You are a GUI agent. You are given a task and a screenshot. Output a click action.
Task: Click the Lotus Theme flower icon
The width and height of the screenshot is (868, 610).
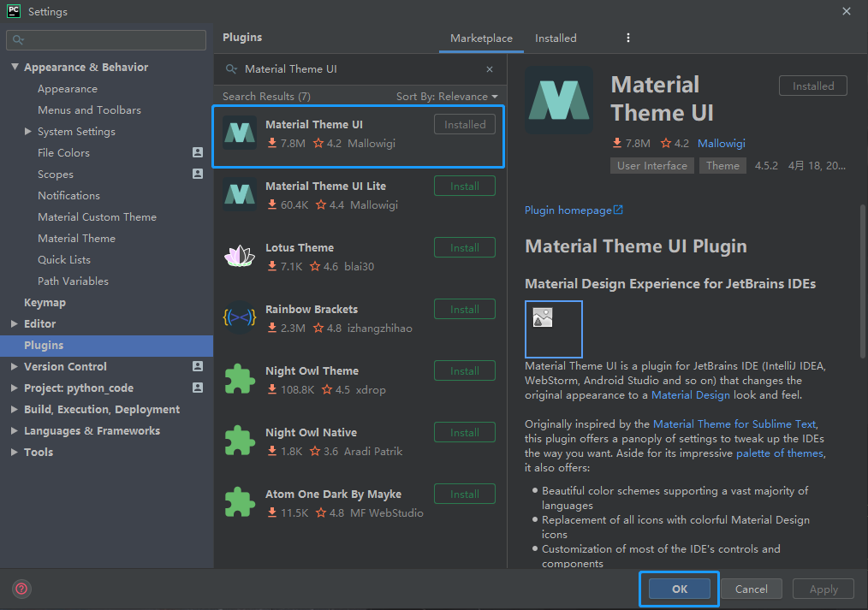point(240,256)
